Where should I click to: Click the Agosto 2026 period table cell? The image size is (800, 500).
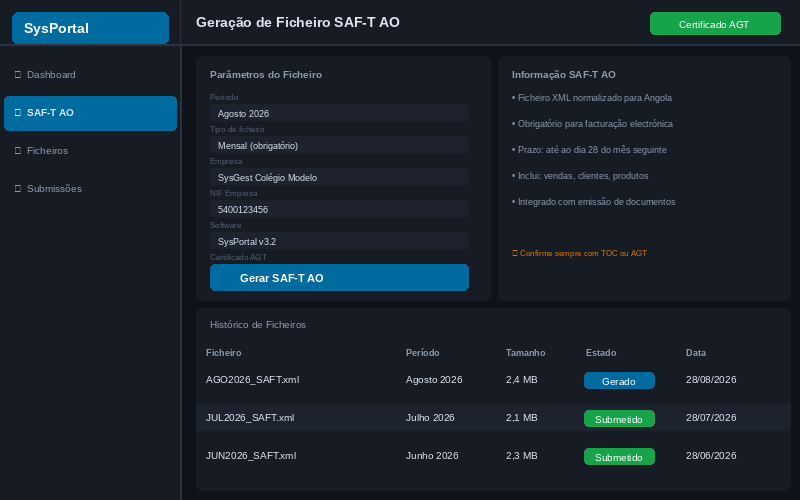[434, 380]
